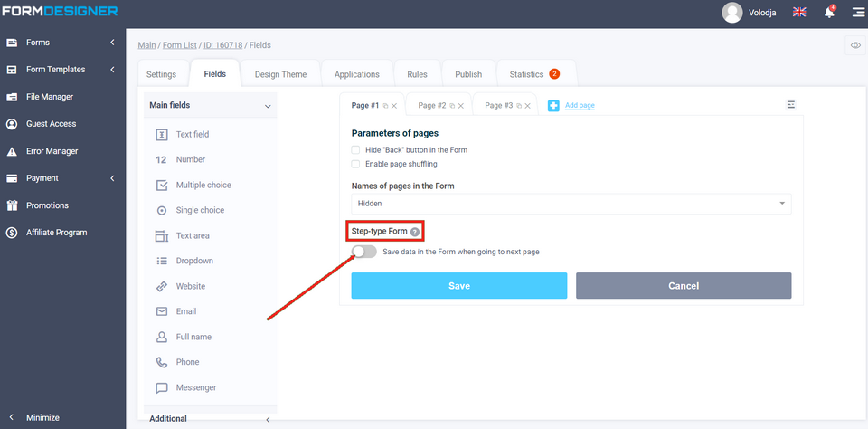Click the page settings icon right of page tabs

(791, 105)
